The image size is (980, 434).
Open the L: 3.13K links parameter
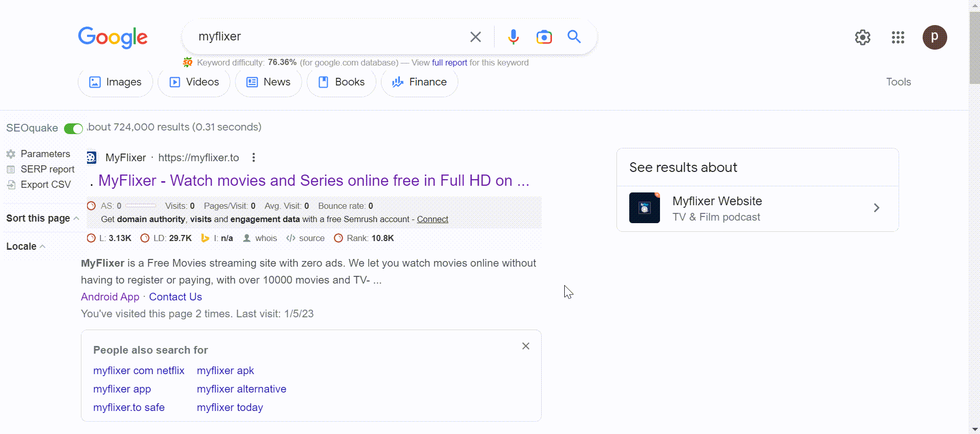point(109,238)
